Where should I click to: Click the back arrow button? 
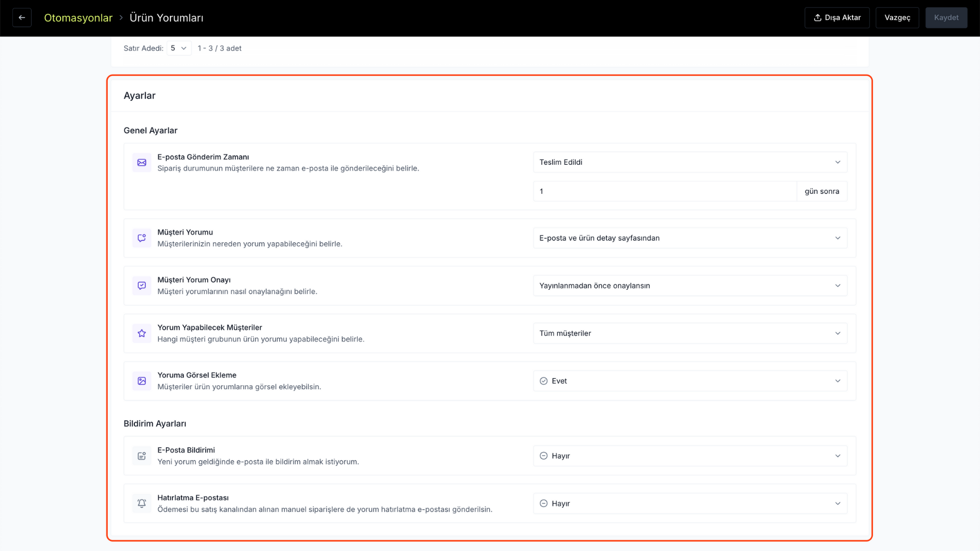[x=22, y=17]
